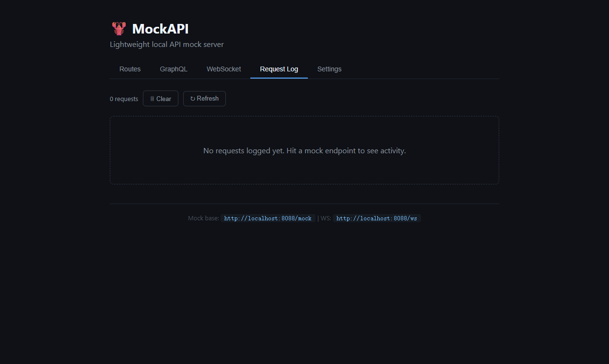609x364 pixels.
Task: Select the WebSocket tab
Action: tap(223, 69)
